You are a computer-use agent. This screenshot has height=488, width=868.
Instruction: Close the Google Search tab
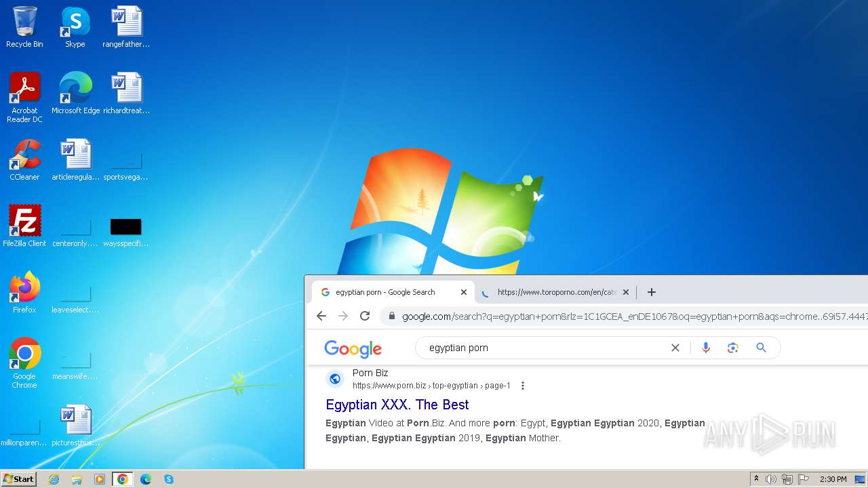click(464, 292)
